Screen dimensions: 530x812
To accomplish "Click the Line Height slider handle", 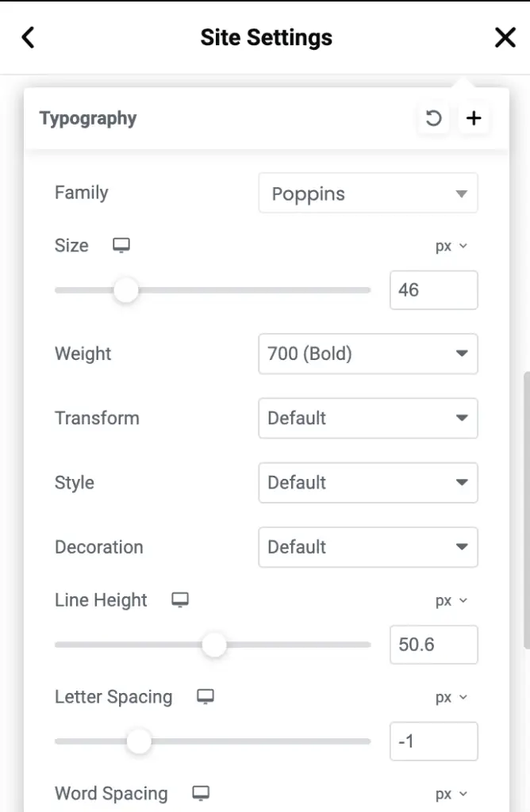I will coord(214,645).
